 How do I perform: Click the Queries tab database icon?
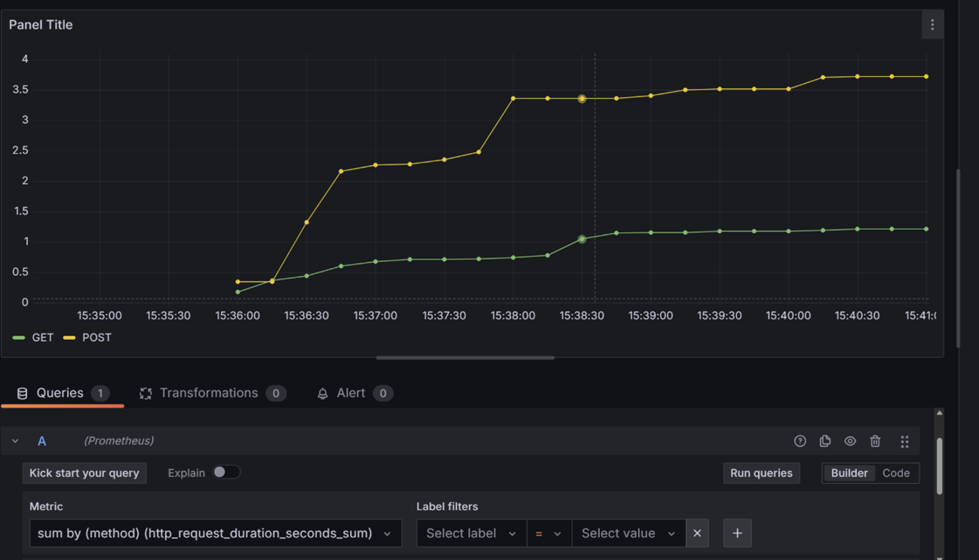coord(22,393)
